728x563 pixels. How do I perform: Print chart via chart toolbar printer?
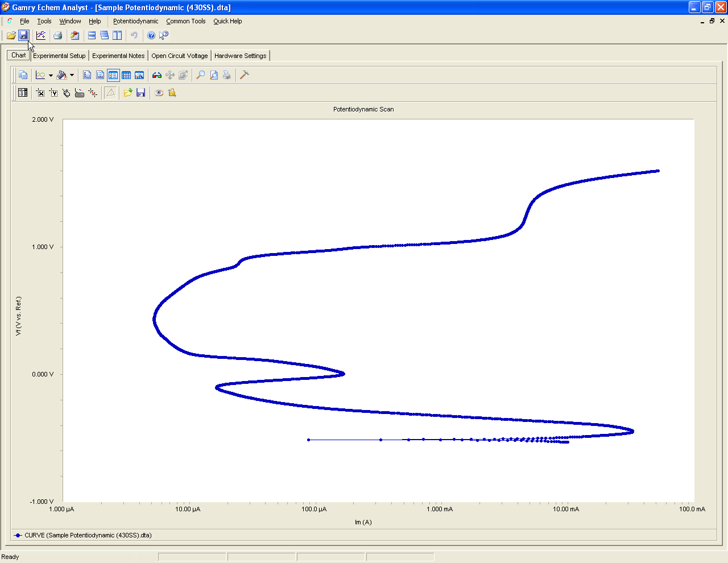[x=227, y=75]
